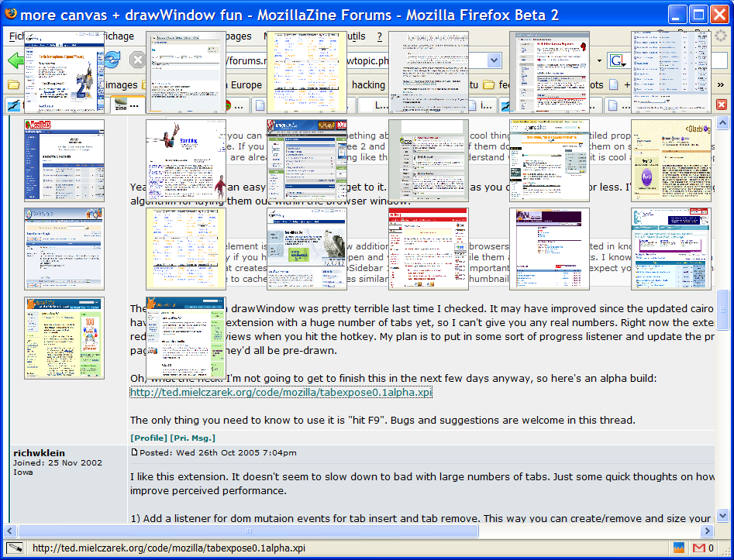Image resolution: width=734 pixels, height=560 pixels.
Task: Show more bookmarks toolbar items chevron
Action: 720,84
